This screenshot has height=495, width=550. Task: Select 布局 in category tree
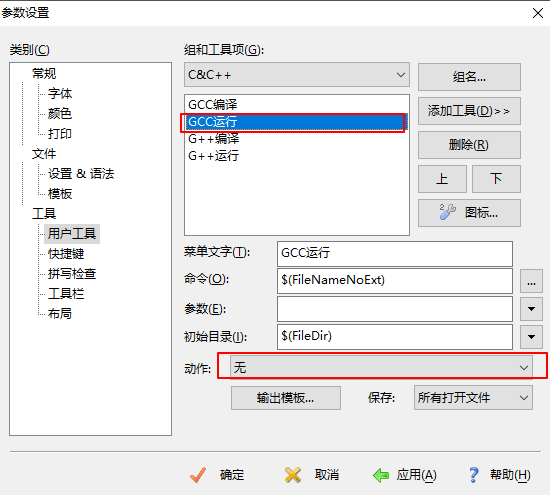tap(60, 314)
